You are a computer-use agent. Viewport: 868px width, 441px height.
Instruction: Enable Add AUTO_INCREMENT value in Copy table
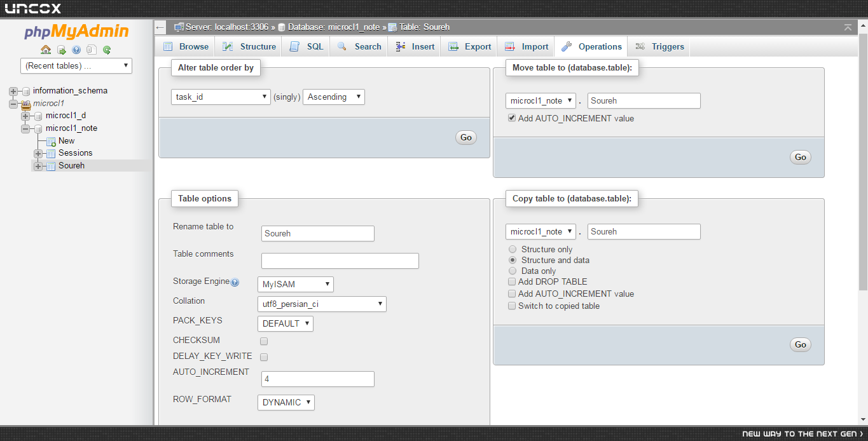pos(512,294)
